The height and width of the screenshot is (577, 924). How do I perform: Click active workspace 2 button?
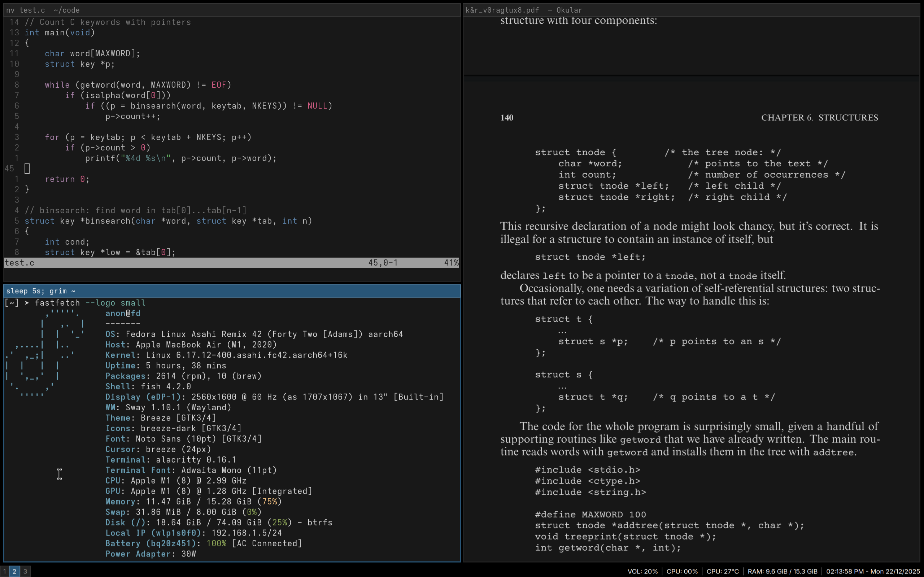(x=14, y=571)
